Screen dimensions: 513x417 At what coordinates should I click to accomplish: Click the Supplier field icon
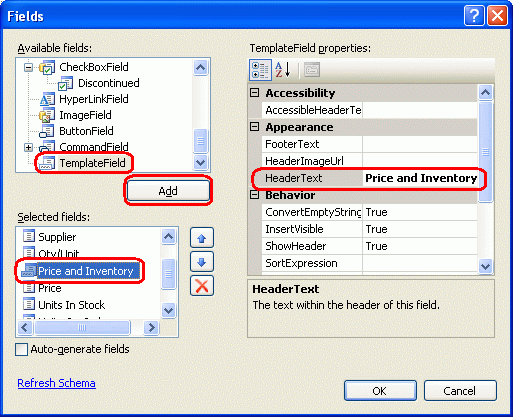[29, 235]
